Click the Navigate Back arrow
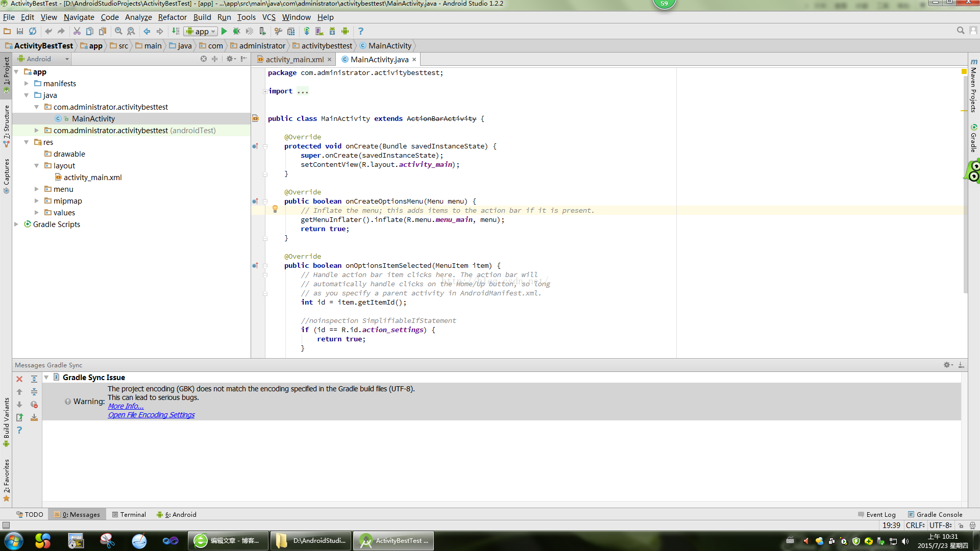This screenshot has height=551, width=980. pos(147,31)
